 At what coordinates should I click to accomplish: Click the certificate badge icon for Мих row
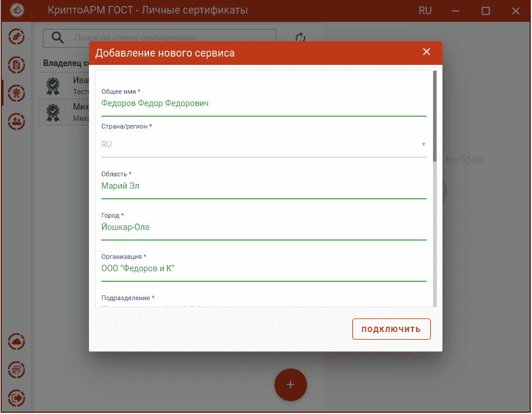(53, 113)
